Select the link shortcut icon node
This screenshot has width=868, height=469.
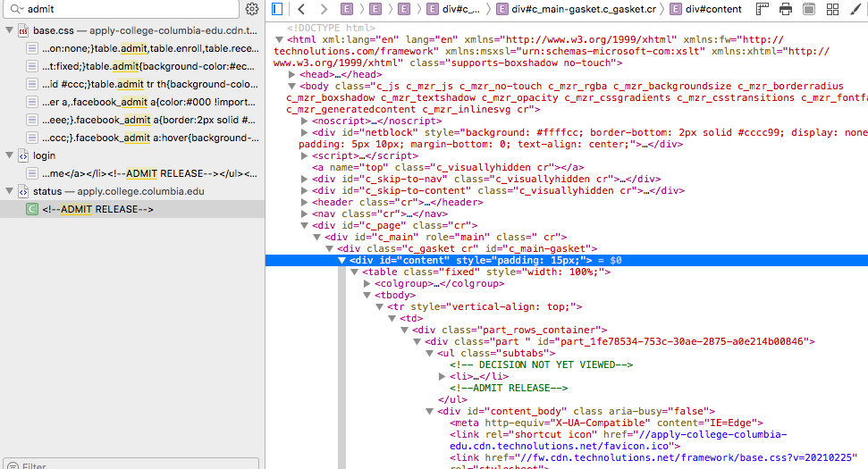[x=619, y=440]
